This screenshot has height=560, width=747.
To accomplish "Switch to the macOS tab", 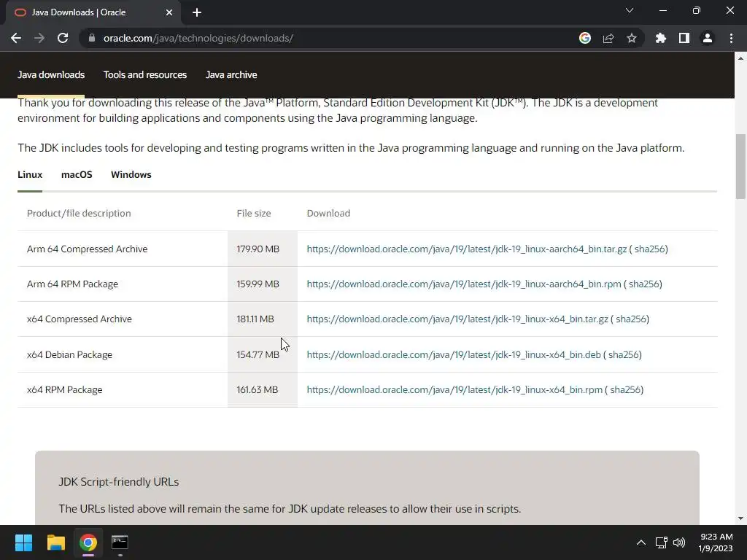I will pyautogui.click(x=77, y=175).
